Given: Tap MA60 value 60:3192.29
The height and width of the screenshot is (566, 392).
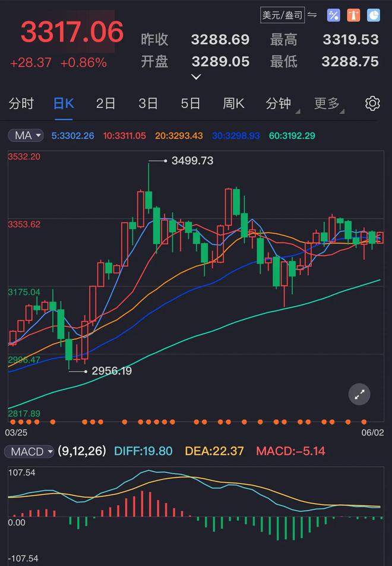Looking at the screenshot, I should point(292,136).
